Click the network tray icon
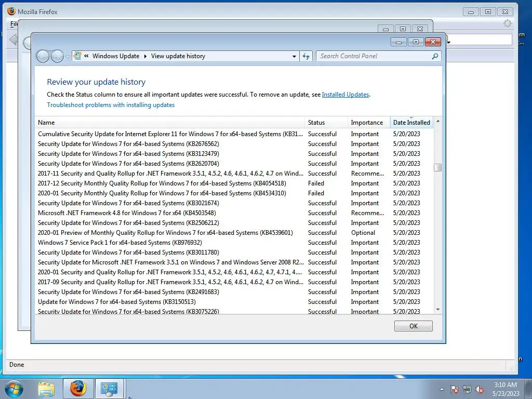Image resolution: width=532 pixels, height=399 pixels. 467,389
